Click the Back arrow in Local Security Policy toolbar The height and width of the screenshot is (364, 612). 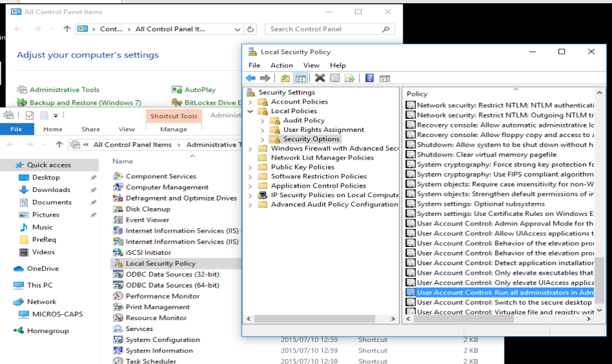tap(251, 78)
